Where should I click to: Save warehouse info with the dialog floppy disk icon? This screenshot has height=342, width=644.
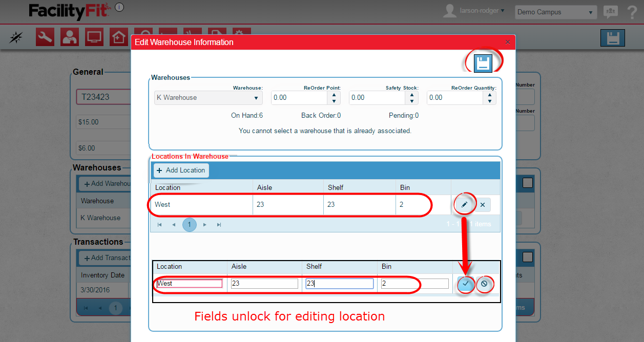[483, 62]
